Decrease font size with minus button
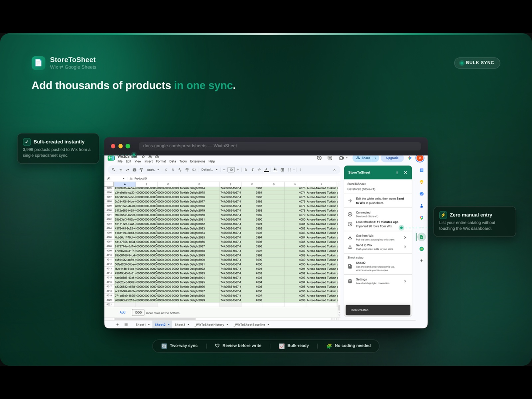The height and width of the screenshot is (399, 532). coord(224,170)
